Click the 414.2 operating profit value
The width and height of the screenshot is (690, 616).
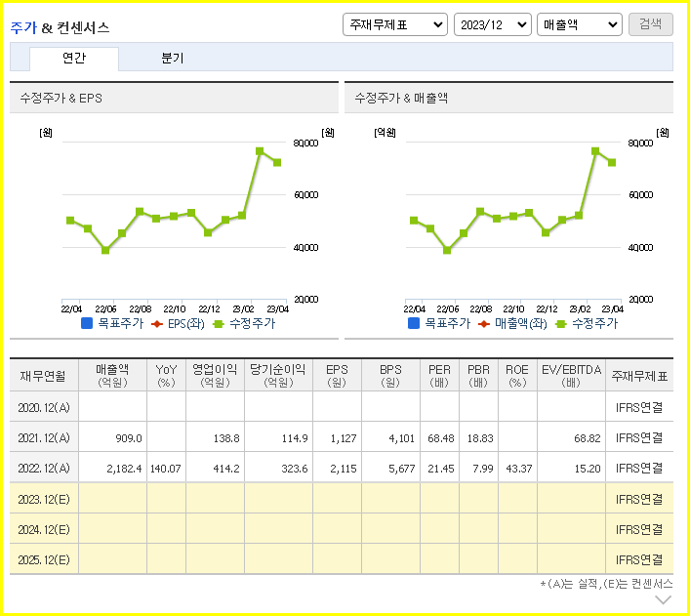click(x=226, y=469)
